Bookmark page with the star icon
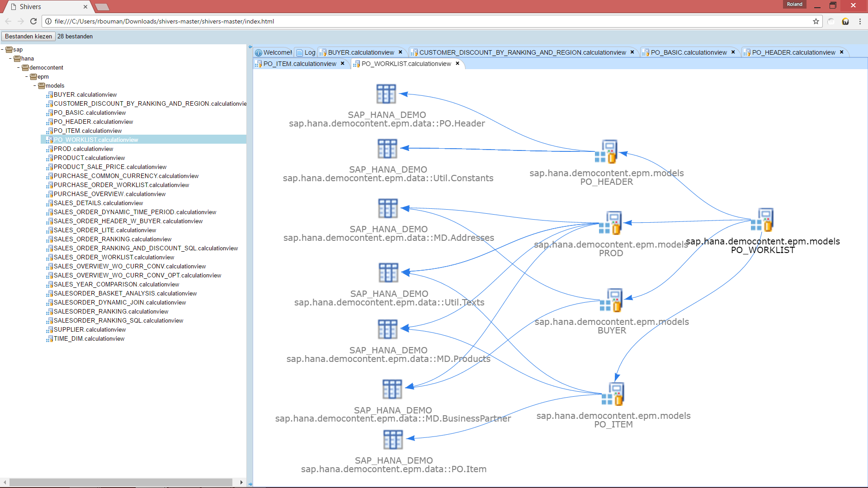The width and height of the screenshot is (868, 488). pos(816,21)
